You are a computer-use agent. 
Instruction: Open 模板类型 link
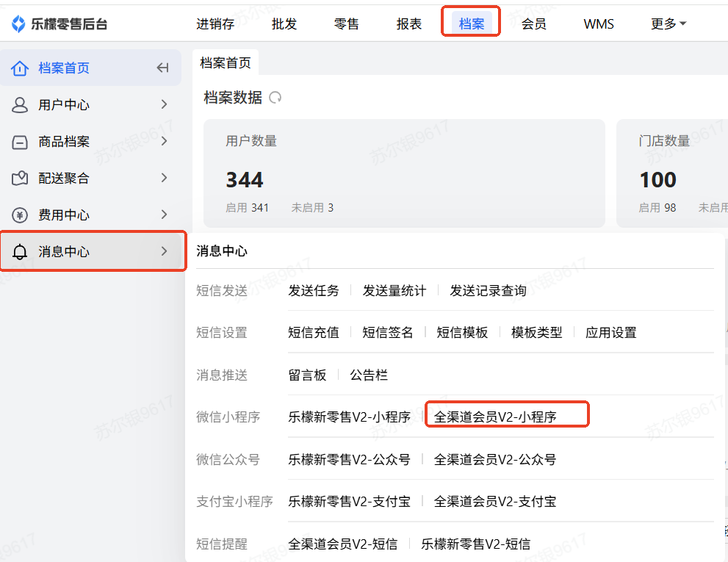tap(536, 333)
